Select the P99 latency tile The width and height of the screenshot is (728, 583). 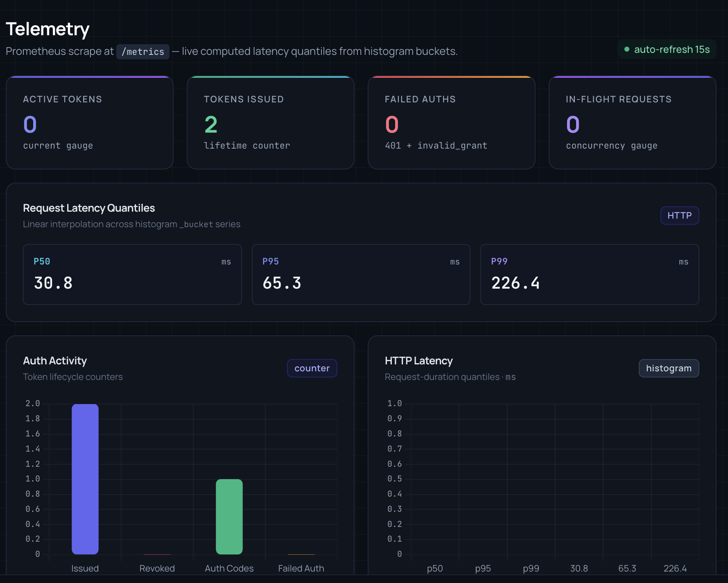click(589, 274)
